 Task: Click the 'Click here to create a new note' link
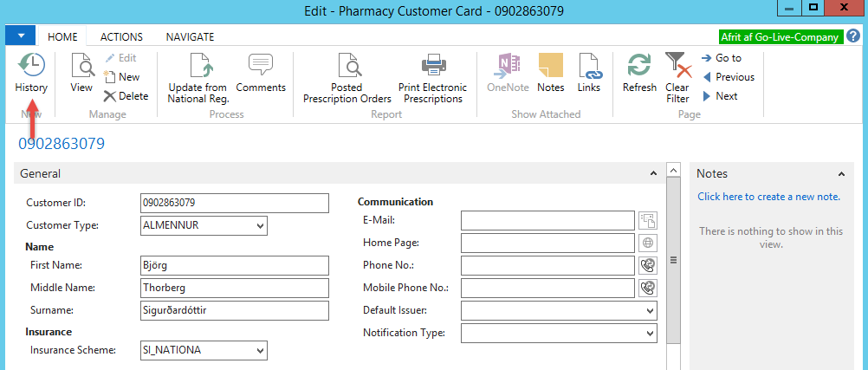(x=768, y=197)
